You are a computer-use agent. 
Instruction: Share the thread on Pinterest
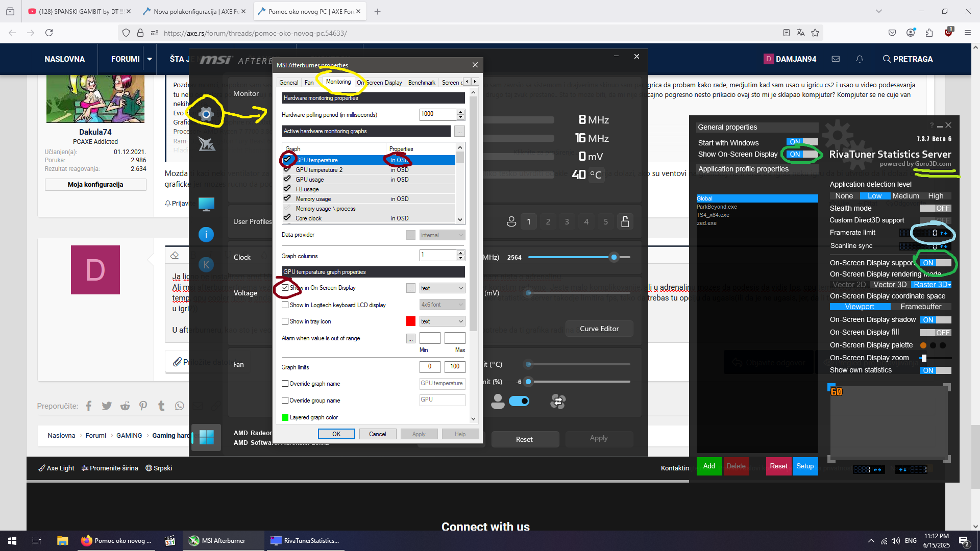point(143,406)
